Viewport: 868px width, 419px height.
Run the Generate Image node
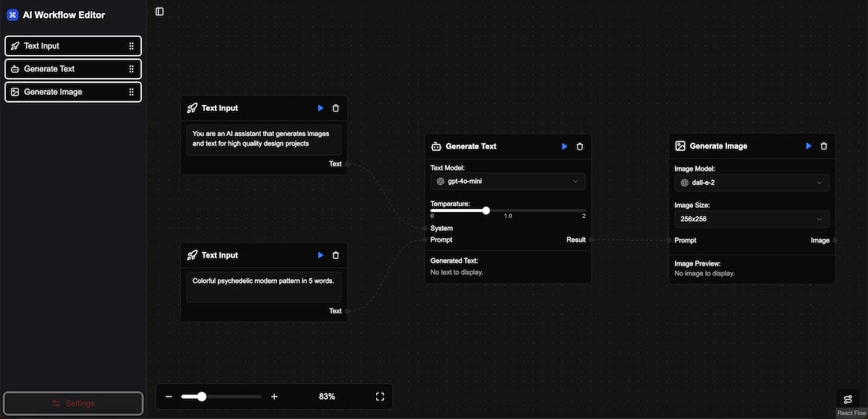(809, 145)
